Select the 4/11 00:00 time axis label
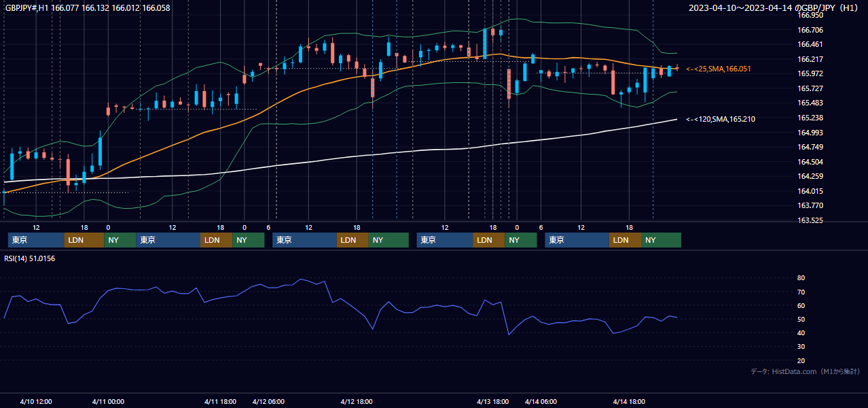This screenshot has width=868, height=408. pyautogui.click(x=108, y=402)
